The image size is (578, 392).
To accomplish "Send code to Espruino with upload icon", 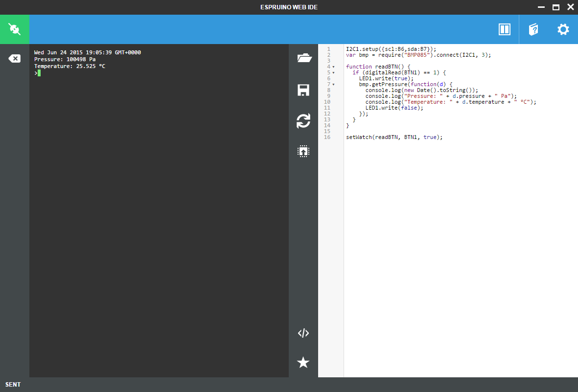I will tap(303, 151).
